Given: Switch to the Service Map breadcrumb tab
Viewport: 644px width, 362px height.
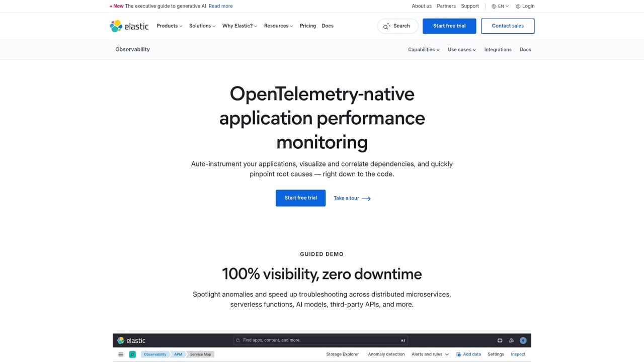Looking at the screenshot, I should (x=200, y=354).
